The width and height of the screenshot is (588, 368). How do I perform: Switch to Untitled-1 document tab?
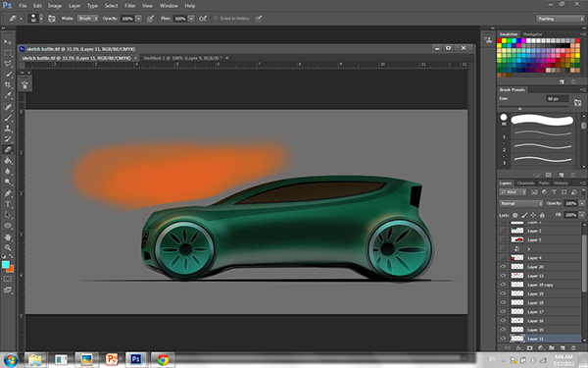pos(182,58)
